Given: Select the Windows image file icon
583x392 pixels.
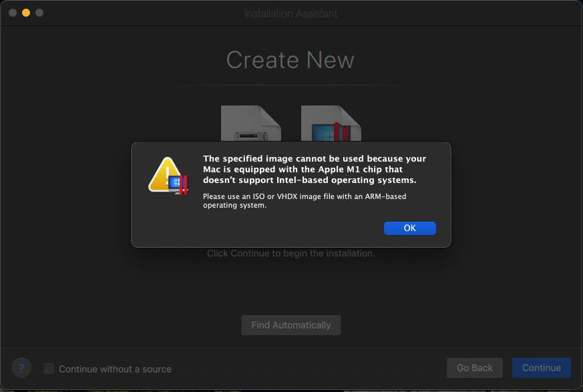Looking at the screenshot, I should pyautogui.click(x=331, y=123).
